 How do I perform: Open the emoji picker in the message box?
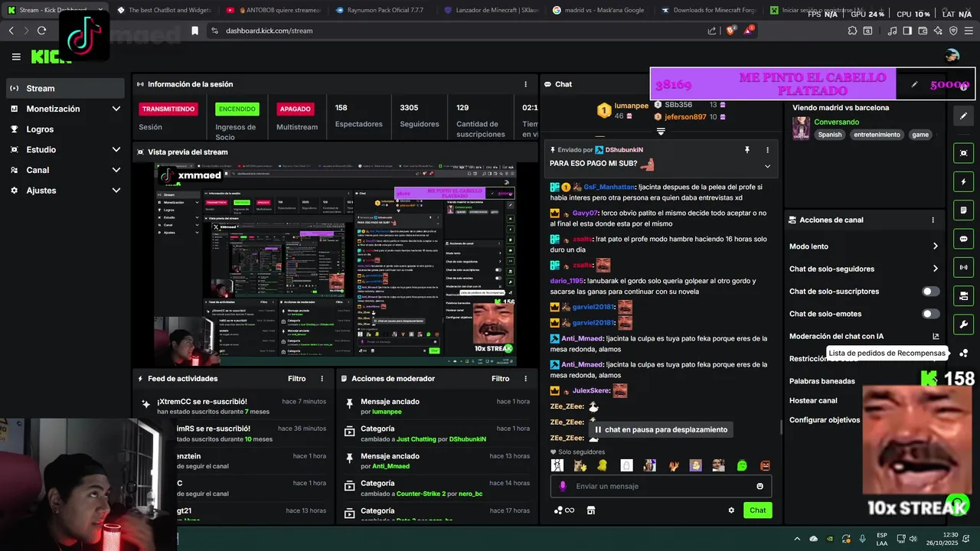coord(759,486)
